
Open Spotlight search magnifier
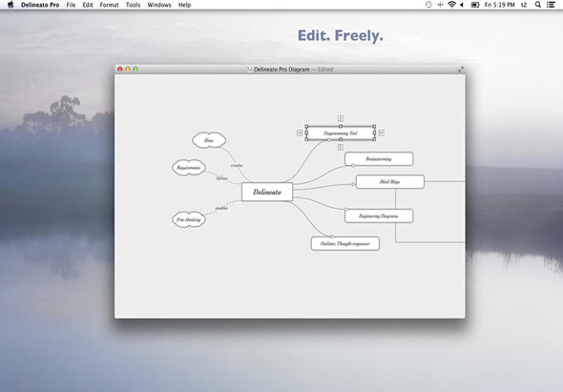(538, 5)
